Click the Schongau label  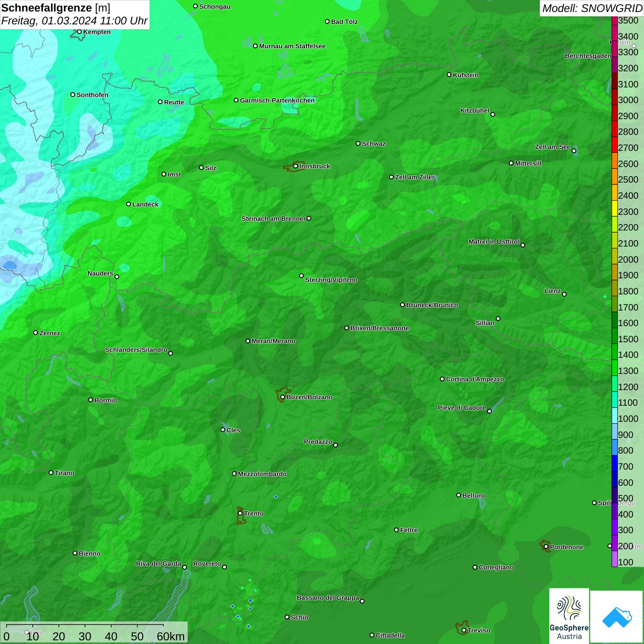click(215, 6)
